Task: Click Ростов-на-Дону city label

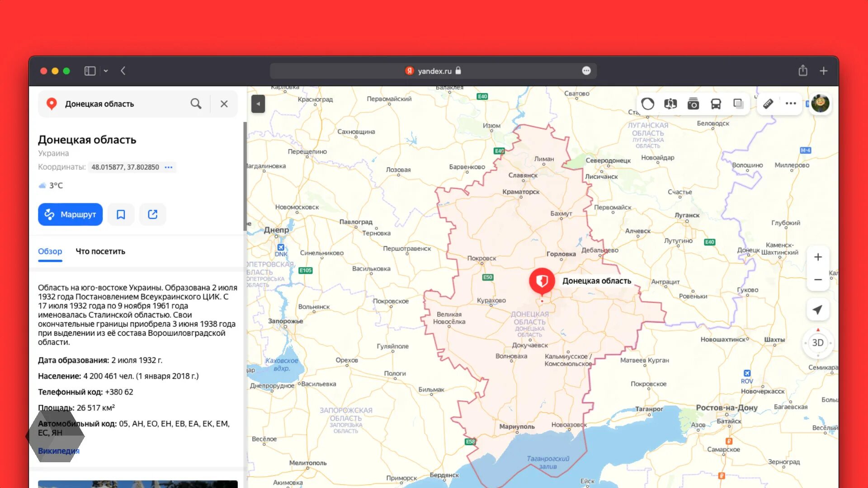Action: pos(726,408)
